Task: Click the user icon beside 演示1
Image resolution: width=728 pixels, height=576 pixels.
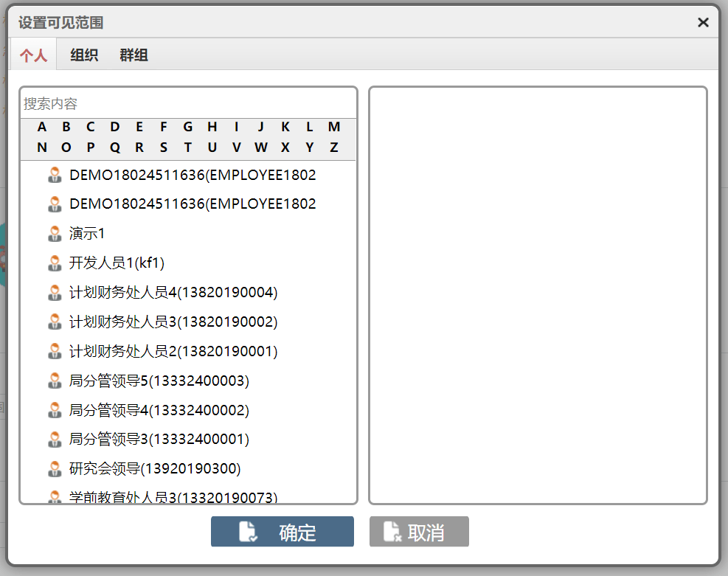Action: pyautogui.click(x=55, y=234)
